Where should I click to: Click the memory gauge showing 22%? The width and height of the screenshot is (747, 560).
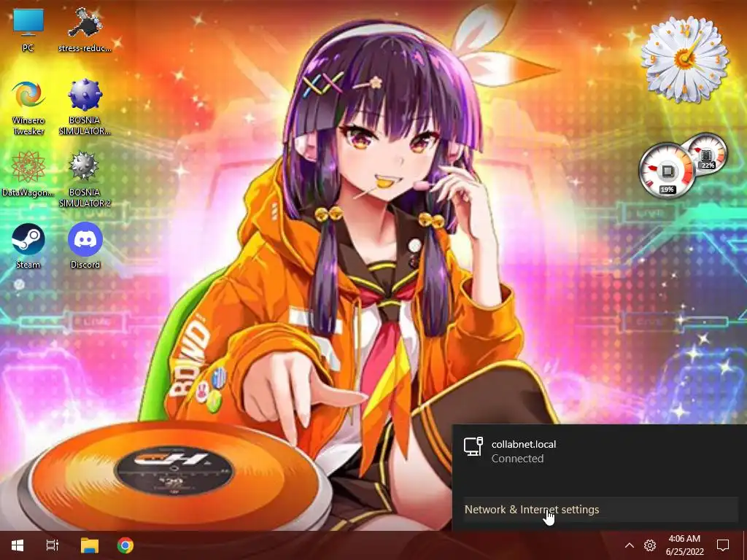pos(708,155)
